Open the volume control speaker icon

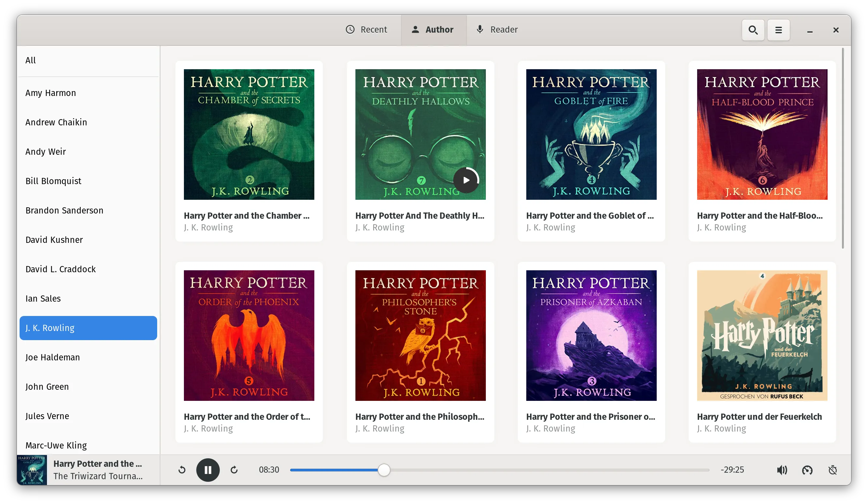[782, 470]
